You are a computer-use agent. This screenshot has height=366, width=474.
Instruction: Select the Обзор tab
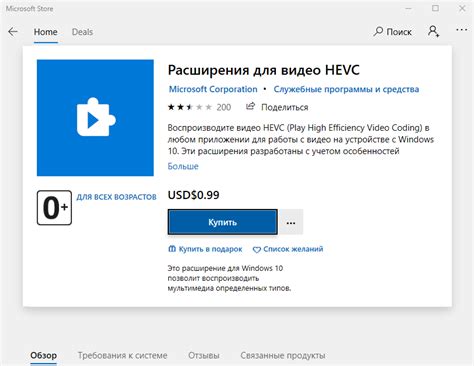(43, 355)
